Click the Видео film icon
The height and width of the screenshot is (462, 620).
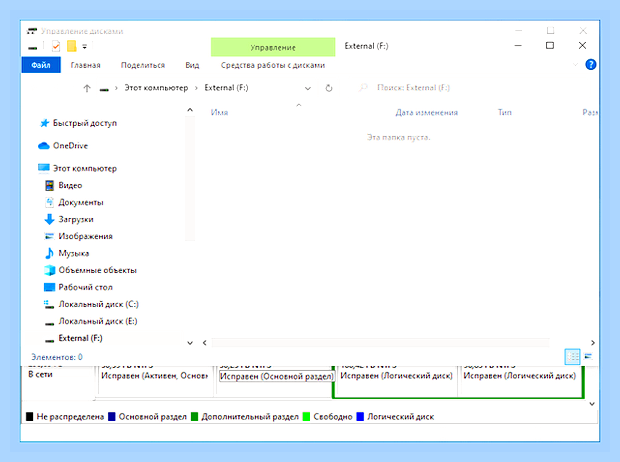coord(49,185)
